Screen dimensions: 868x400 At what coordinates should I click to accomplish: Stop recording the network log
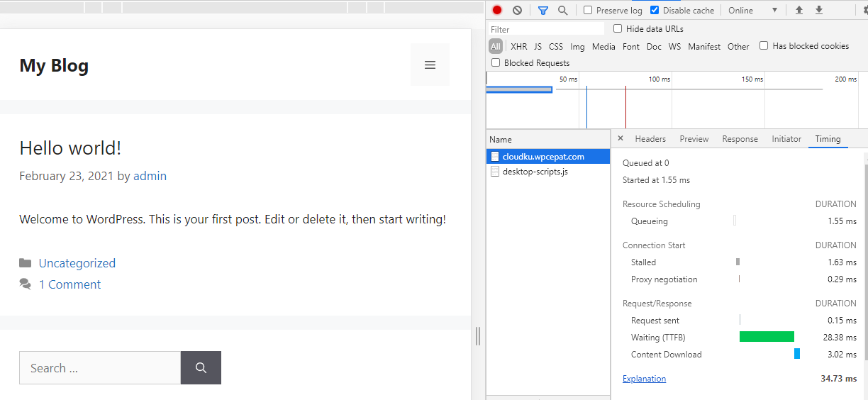tap(497, 11)
